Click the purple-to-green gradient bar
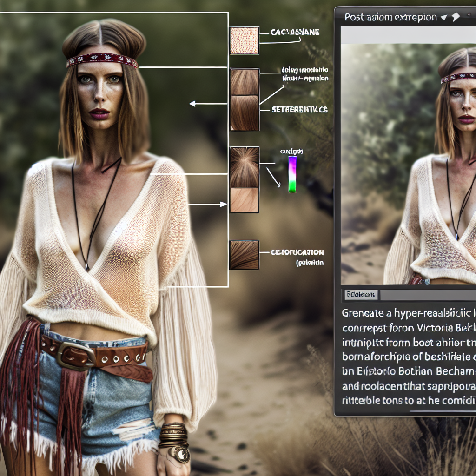Screen dimensions: 476x476 point(292,174)
